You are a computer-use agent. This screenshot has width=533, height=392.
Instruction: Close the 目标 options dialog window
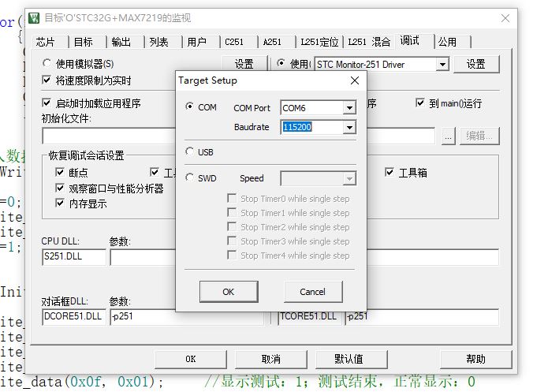click(x=505, y=18)
